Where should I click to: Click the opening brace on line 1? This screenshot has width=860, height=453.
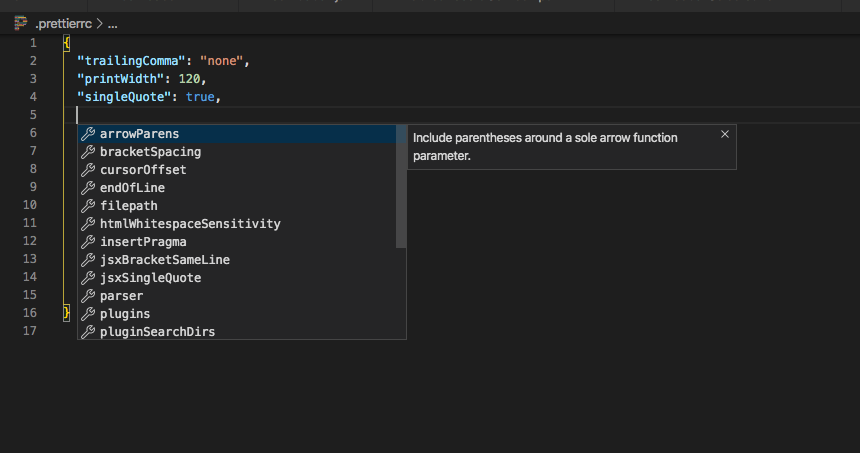[x=66, y=43]
